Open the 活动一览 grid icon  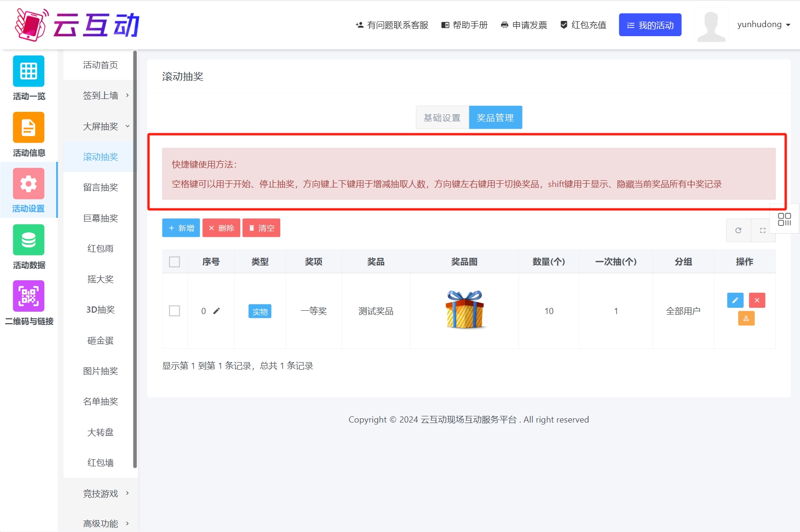pos(29,71)
